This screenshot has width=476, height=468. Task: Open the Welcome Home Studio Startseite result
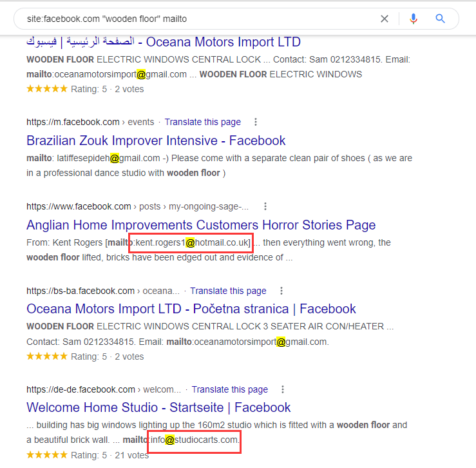pos(158,407)
